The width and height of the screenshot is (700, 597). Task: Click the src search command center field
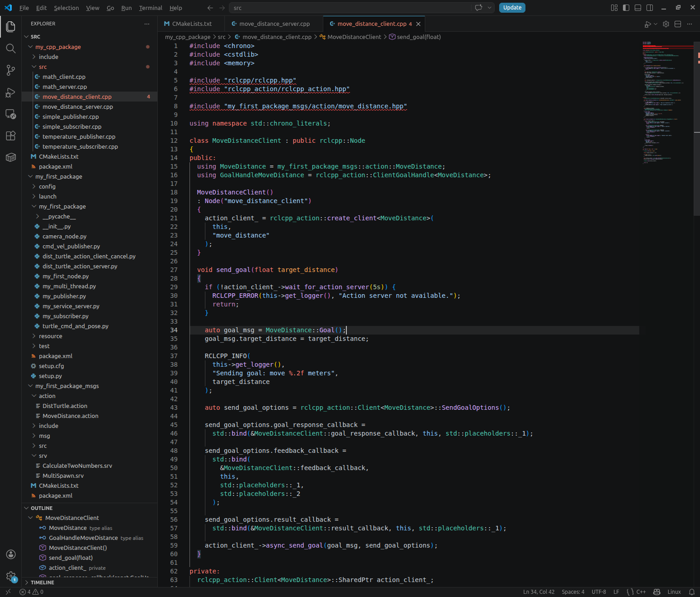350,8
